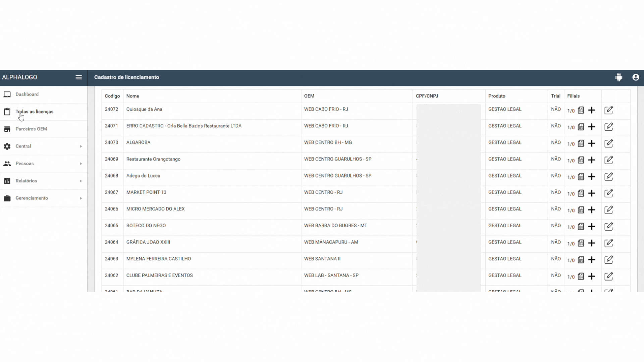This screenshot has height=362, width=644.
Task: Go to Todas as licenças
Action: pos(34,112)
